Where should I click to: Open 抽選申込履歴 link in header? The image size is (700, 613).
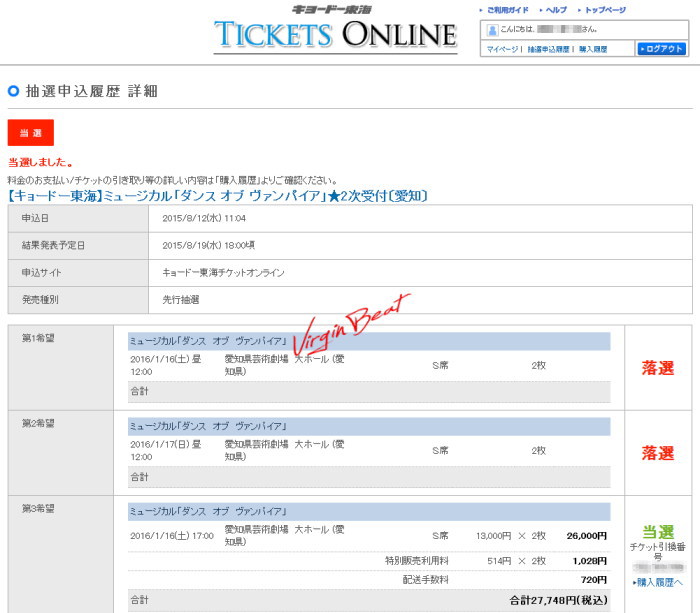click(x=548, y=49)
